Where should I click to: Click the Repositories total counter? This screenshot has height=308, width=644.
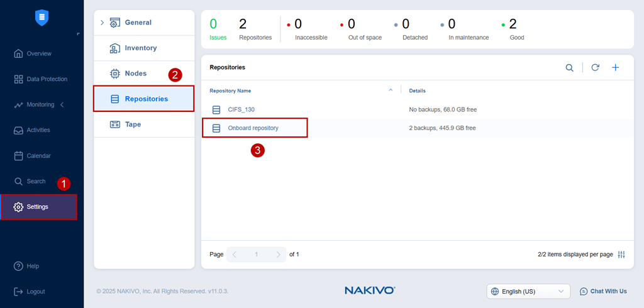(255, 30)
